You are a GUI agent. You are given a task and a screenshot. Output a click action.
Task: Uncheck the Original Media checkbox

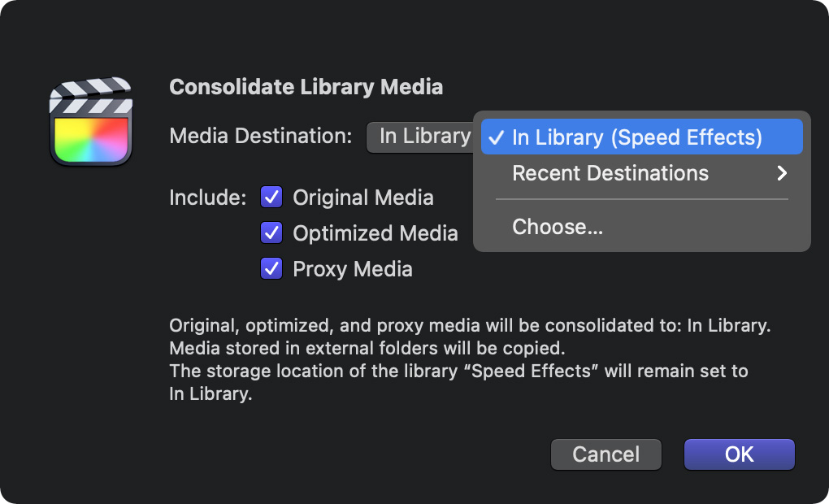coord(271,198)
